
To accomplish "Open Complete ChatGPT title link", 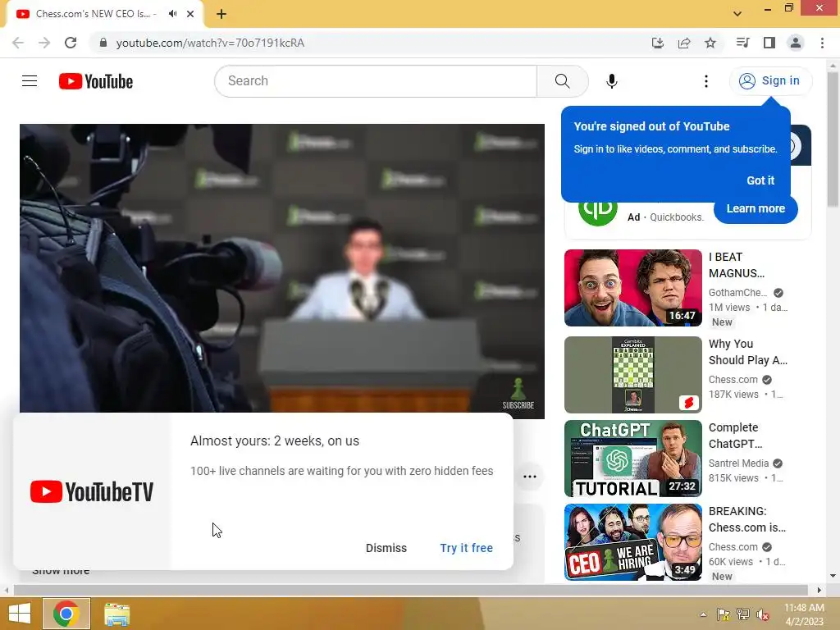I will (735, 436).
